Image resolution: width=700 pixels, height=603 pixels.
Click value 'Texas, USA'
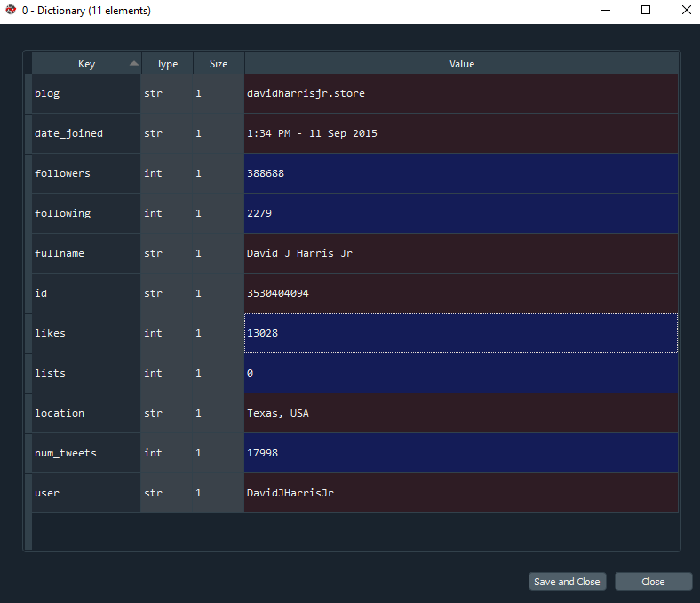click(461, 413)
